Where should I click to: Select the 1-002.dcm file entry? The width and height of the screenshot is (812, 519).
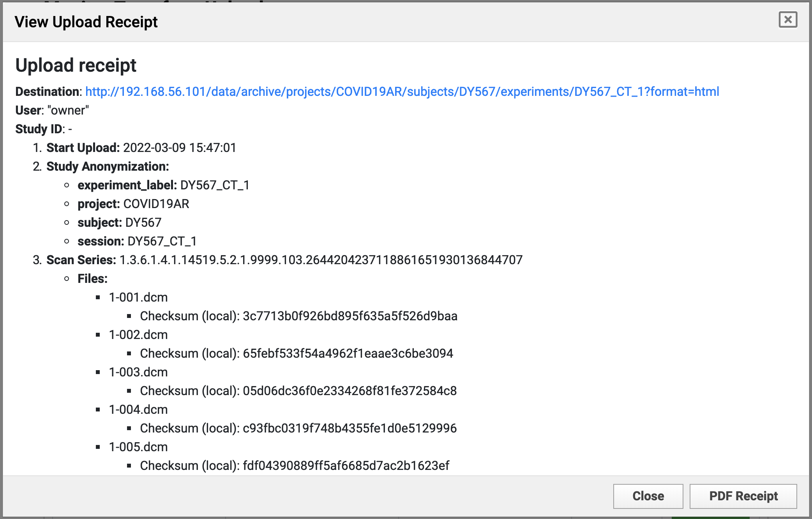(x=138, y=335)
